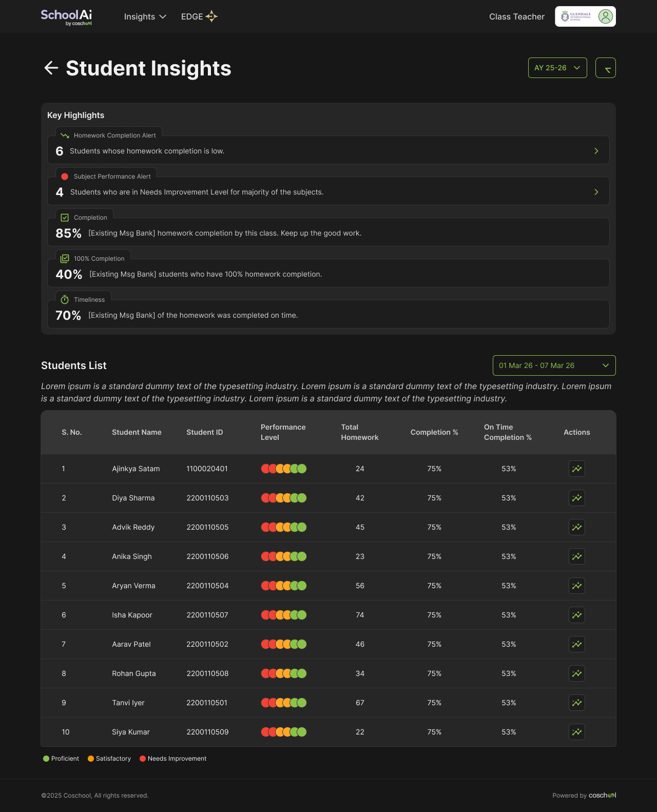Screen dimensions: 657x812
Task: Click Ajinkya Satam's performance level dots
Action: pyautogui.click(x=284, y=469)
